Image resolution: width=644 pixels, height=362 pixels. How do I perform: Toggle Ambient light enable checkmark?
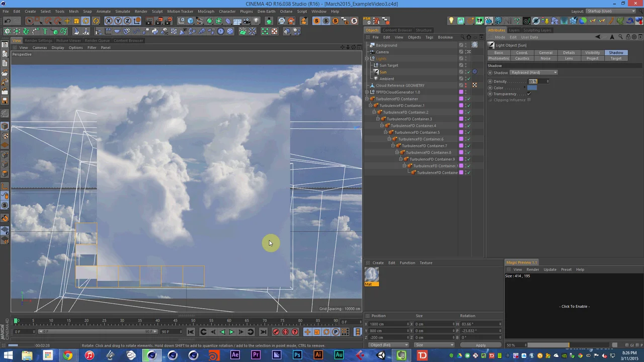click(x=468, y=78)
